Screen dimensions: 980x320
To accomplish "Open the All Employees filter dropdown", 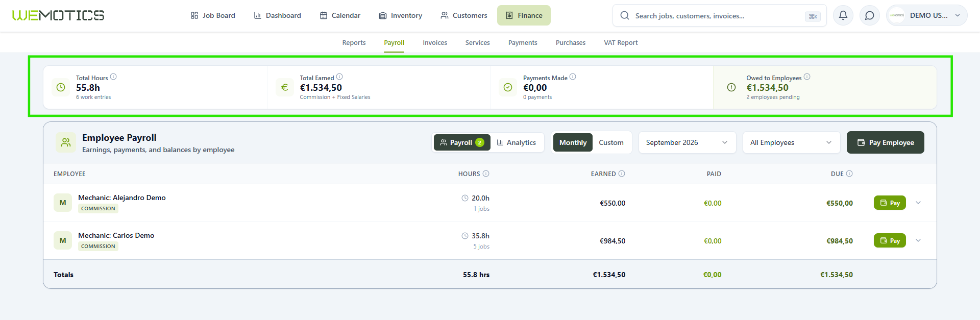I will 791,142.
